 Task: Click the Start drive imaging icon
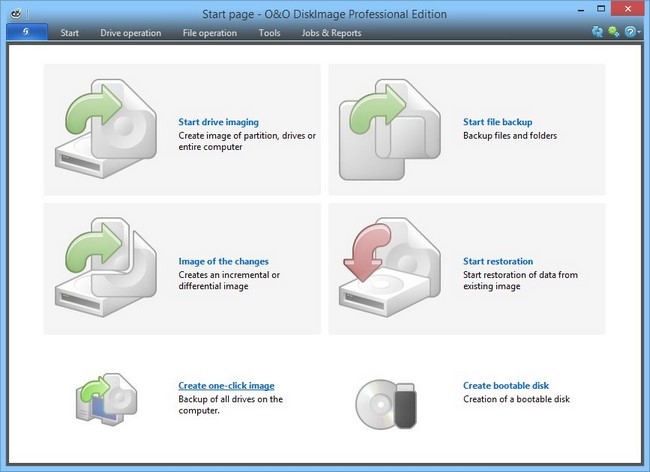pos(106,129)
